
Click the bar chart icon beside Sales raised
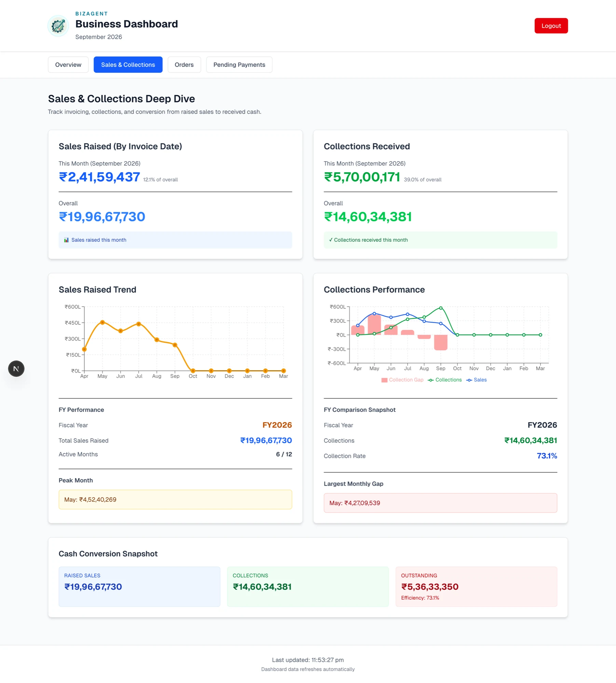click(x=66, y=240)
